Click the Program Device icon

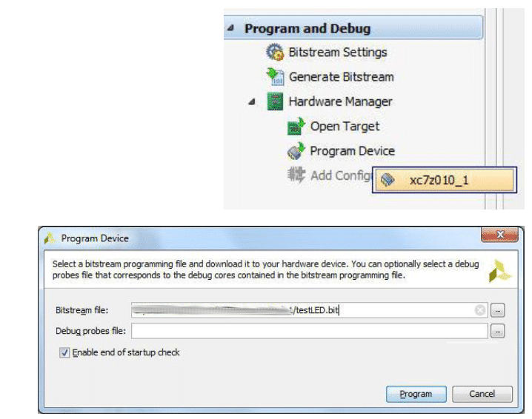(x=296, y=151)
